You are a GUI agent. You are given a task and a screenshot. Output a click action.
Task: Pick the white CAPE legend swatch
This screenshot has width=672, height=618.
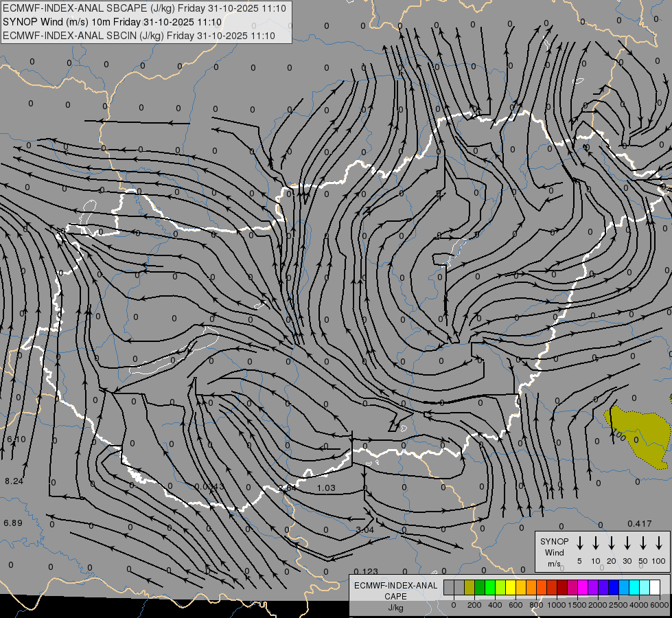pos(654,587)
